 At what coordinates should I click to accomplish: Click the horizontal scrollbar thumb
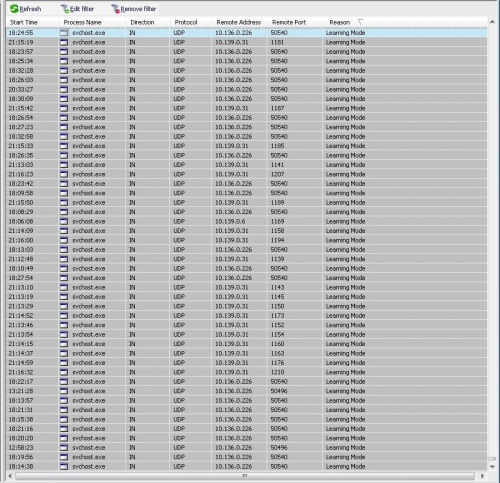click(x=245, y=476)
